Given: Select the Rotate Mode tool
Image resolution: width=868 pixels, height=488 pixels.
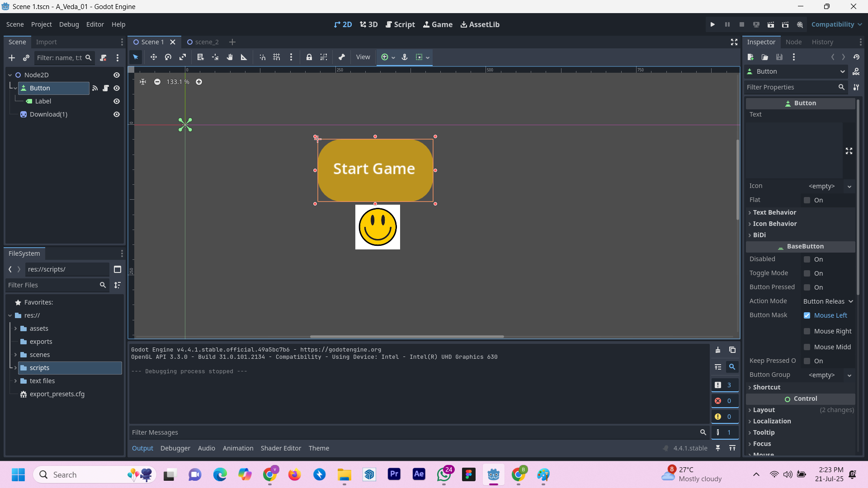Looking at the screenshot, I should click(168, 57).
